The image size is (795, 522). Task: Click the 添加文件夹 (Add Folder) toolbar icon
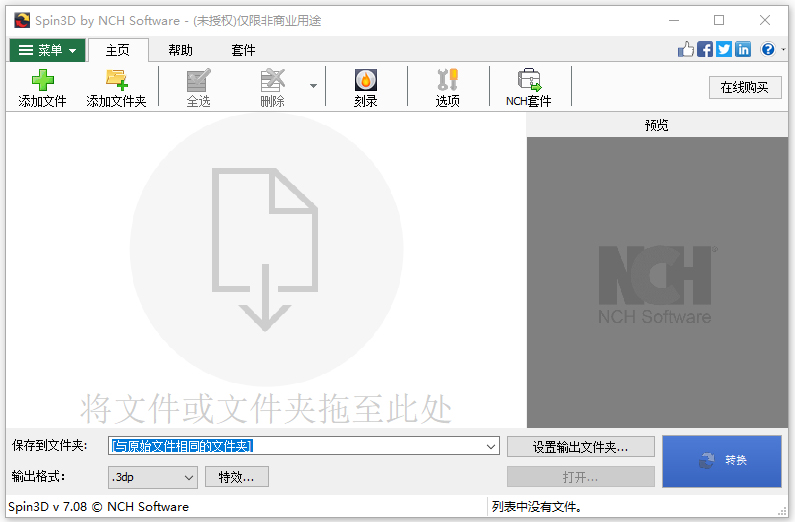point(116,87)
